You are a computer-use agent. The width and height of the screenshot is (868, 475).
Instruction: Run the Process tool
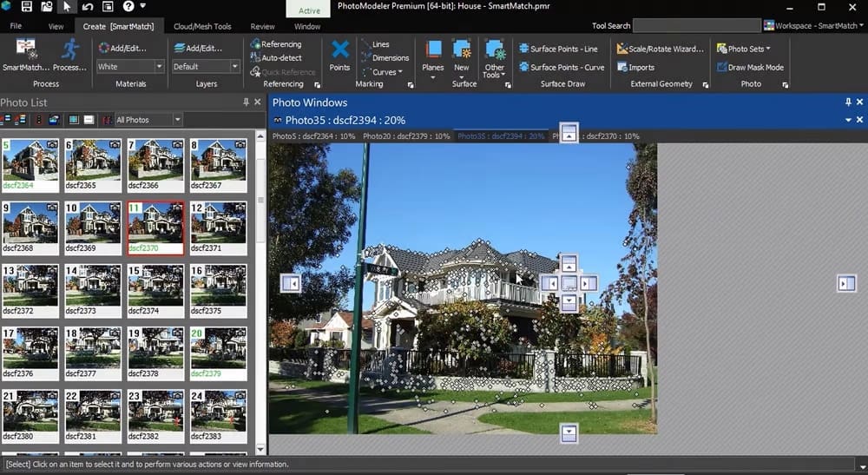pyautogui.click(x=69, y=52)
